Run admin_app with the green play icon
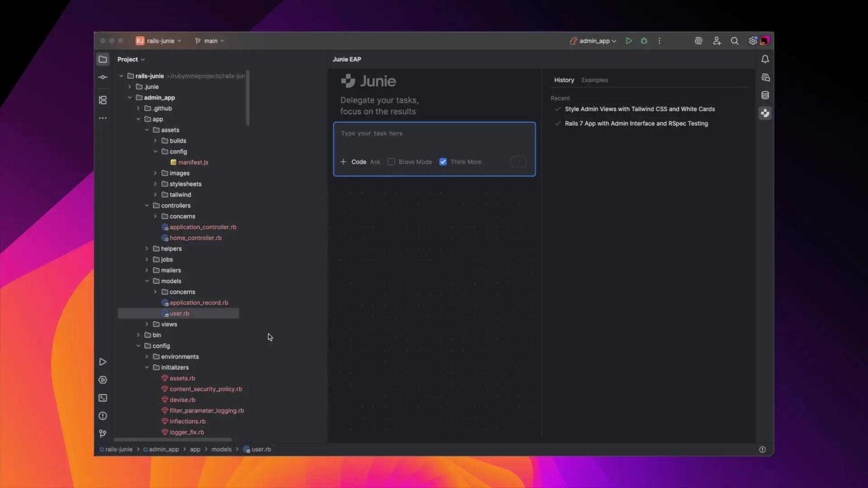The height and width of the screenshot is (488, 868). pos(628,41)
